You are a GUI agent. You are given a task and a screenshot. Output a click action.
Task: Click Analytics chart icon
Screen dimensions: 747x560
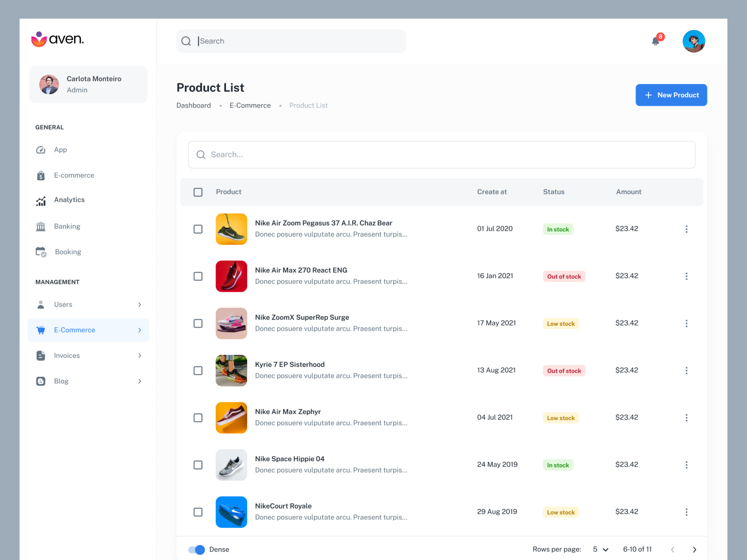41,201
